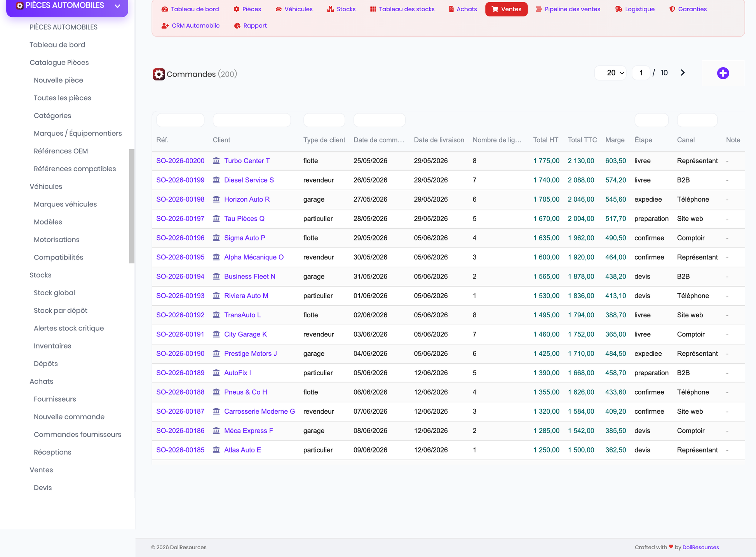Open the Logistique tab
The height and width of the screenshot is (557, 756).
tap(635, 9)
